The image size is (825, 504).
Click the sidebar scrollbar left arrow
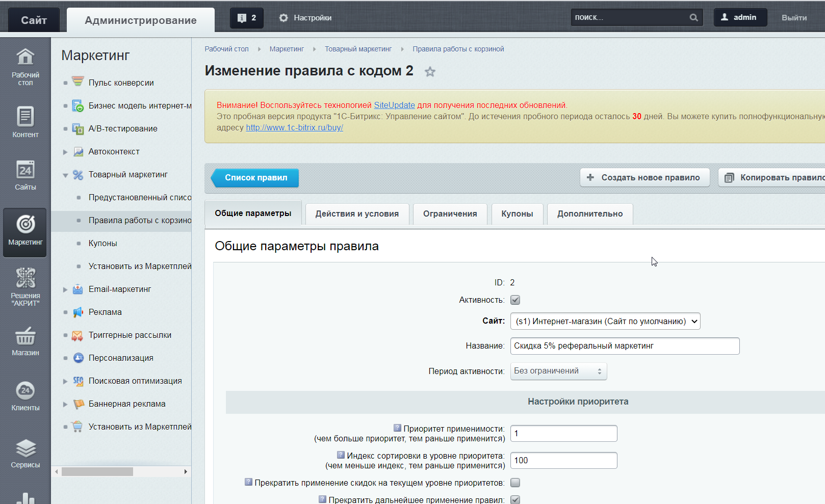57,472
